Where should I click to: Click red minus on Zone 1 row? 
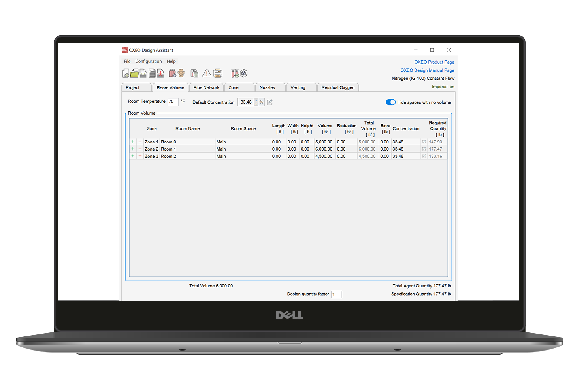click(x=140, y=142)
